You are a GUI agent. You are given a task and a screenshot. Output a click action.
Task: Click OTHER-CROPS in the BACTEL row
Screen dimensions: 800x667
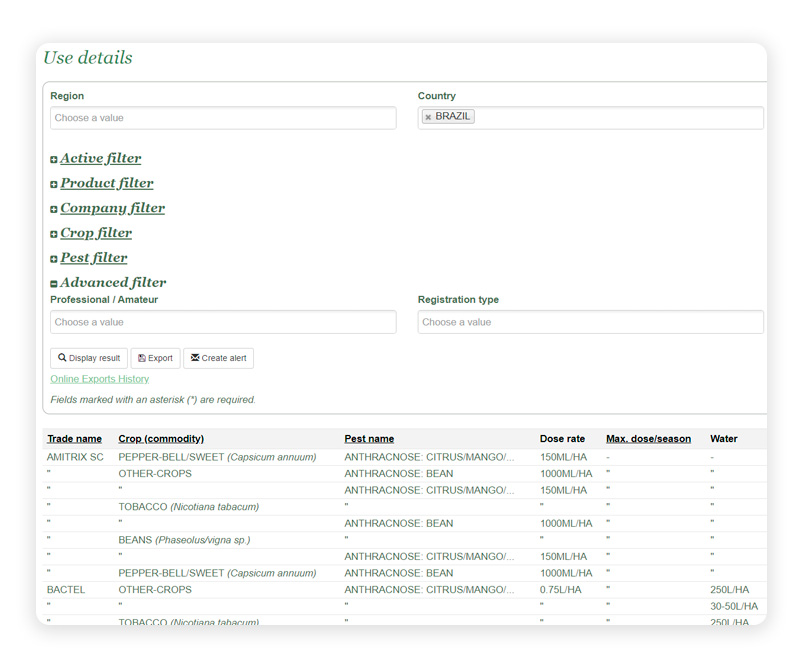point(155,590)
